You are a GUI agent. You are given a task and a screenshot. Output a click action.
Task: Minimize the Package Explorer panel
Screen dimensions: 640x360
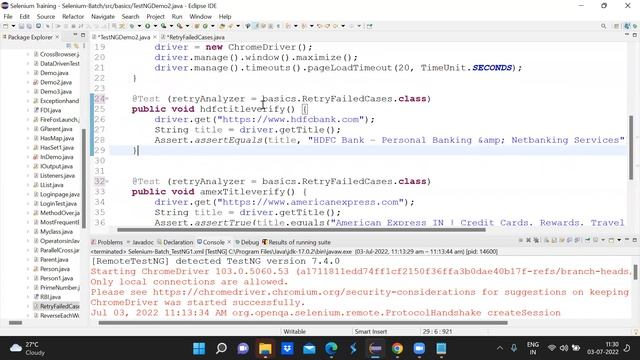coord(75,35)
